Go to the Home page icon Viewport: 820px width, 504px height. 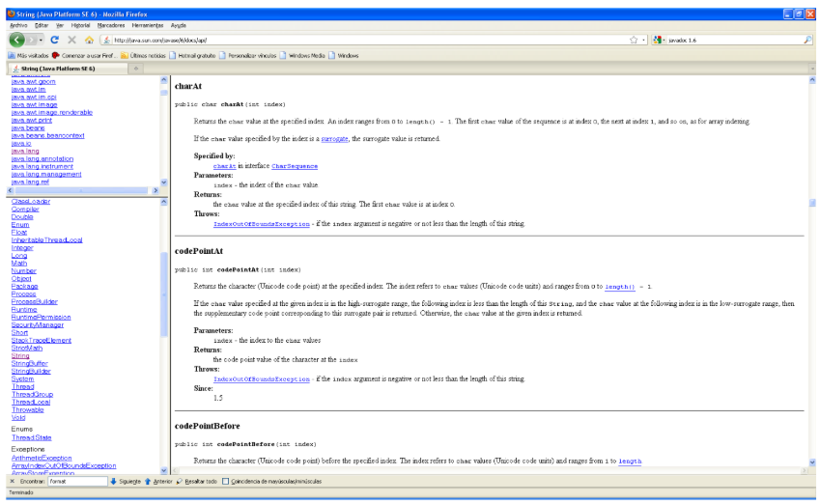[x=89, y=40]
